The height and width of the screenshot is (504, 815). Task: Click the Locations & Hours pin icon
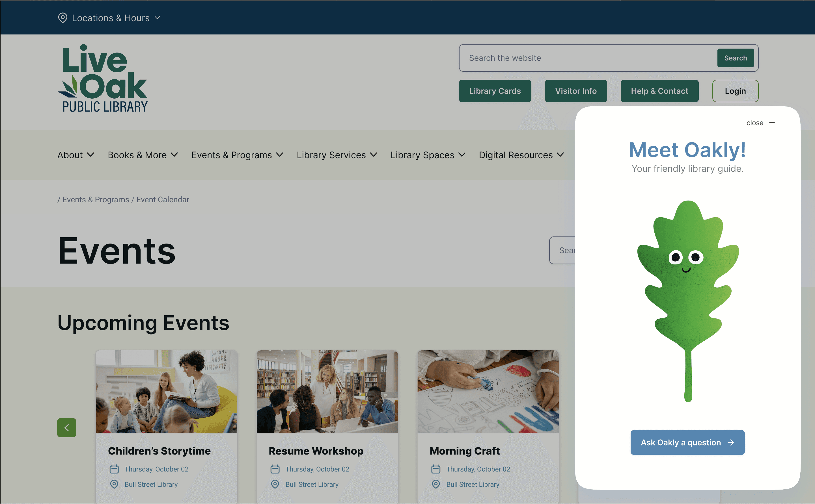click(62, 18)
